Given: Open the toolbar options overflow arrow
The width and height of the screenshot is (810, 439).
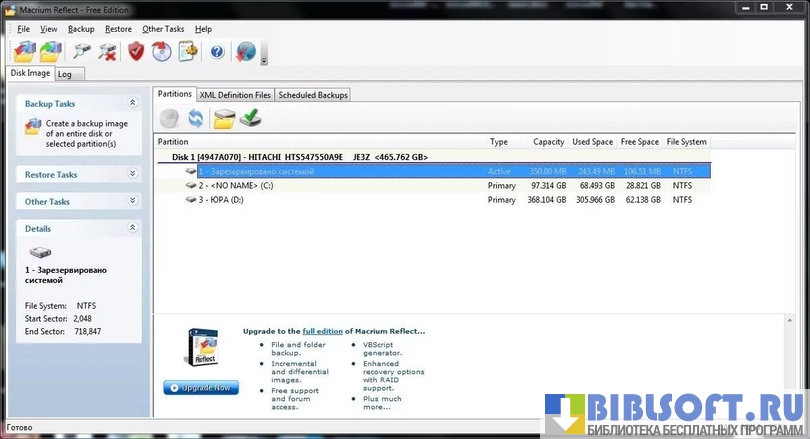Looking at the screenshot, I should click(x=264, y=59).
